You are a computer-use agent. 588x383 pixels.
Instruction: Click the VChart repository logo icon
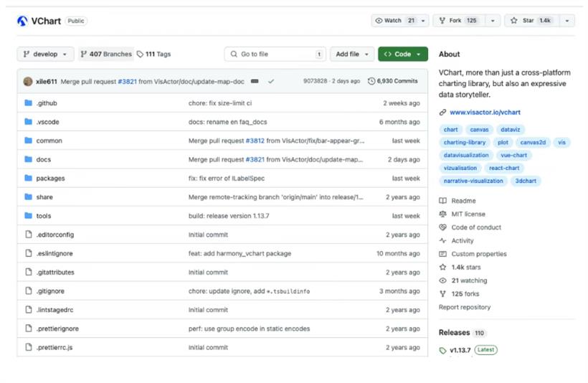pos(22,21)
